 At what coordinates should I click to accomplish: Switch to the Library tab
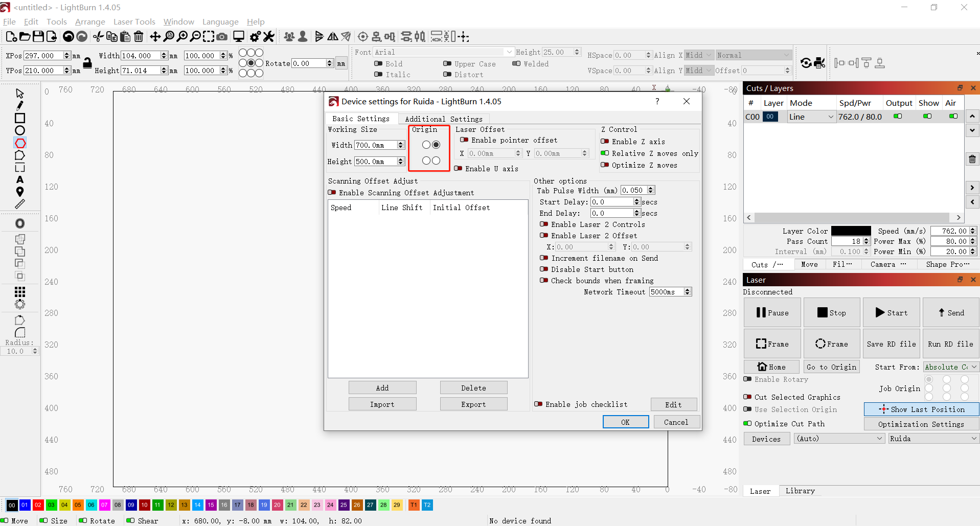[800, 491]
